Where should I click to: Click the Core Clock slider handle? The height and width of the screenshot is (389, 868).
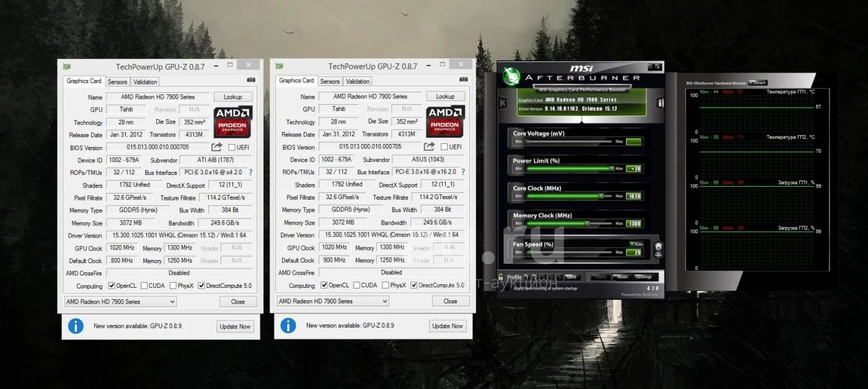pos(601,196)
